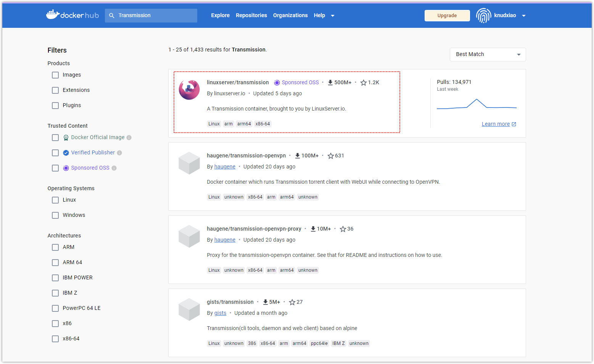Viewport: 594px width, 364px height.
Task: Click the star icon next to 27
Action: [292, 302]
